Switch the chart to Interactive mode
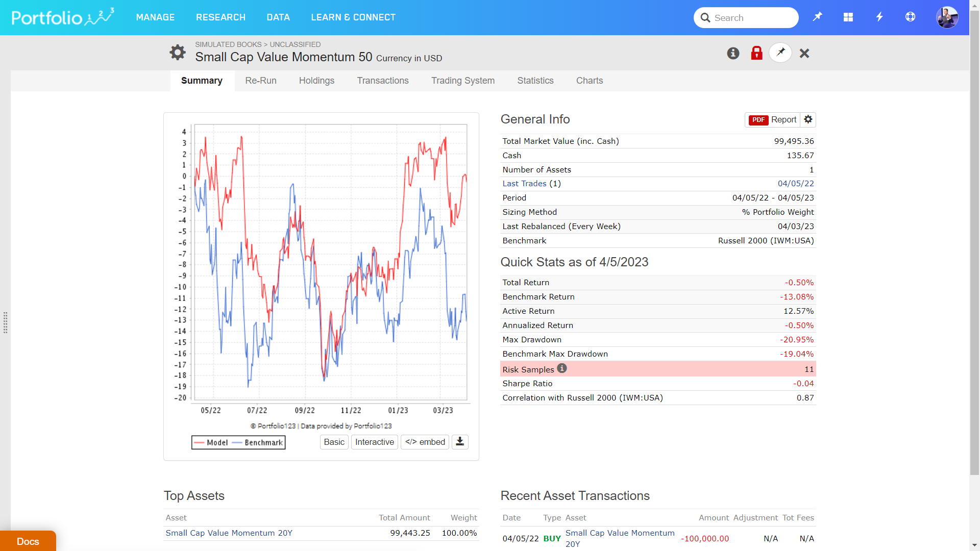This screenshot has height=551, width=980. click(x=374, y=442)
